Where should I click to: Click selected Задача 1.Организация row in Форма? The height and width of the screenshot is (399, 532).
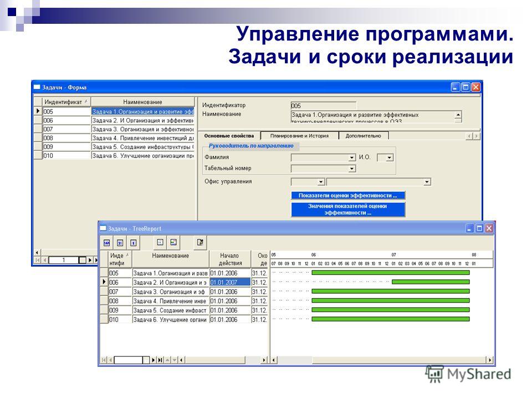(143, 111)
